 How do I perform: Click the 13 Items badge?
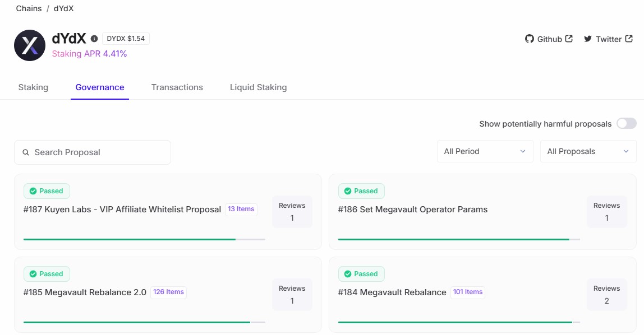(x=241, y=209)
